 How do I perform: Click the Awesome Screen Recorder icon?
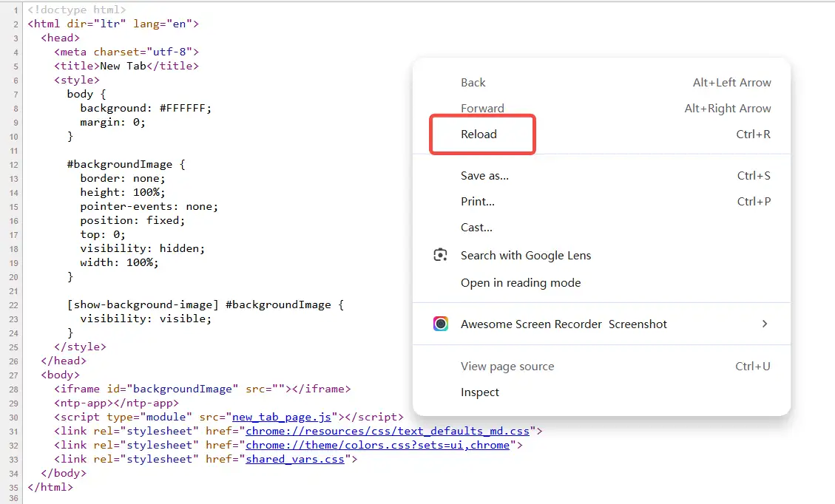tap(440, 324)
